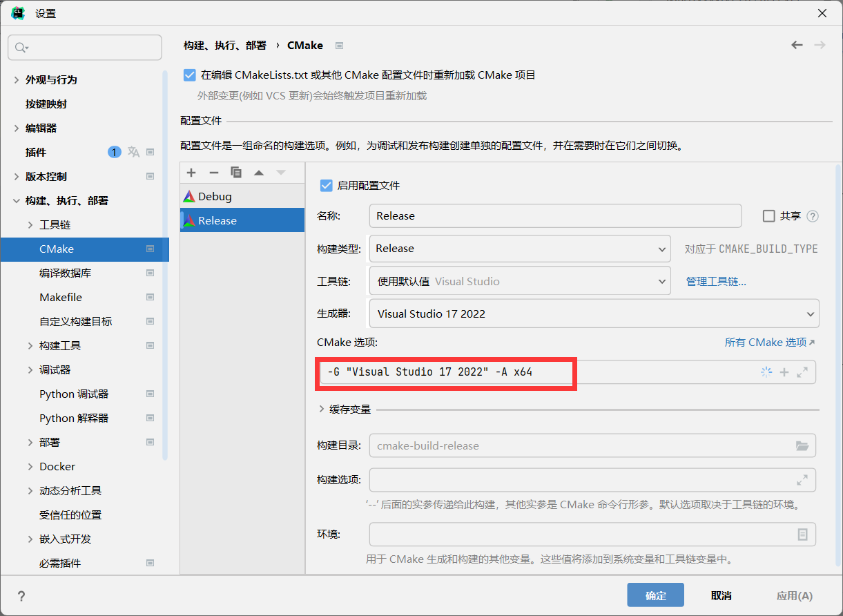Click the help question mark icon

pos(21,596)
